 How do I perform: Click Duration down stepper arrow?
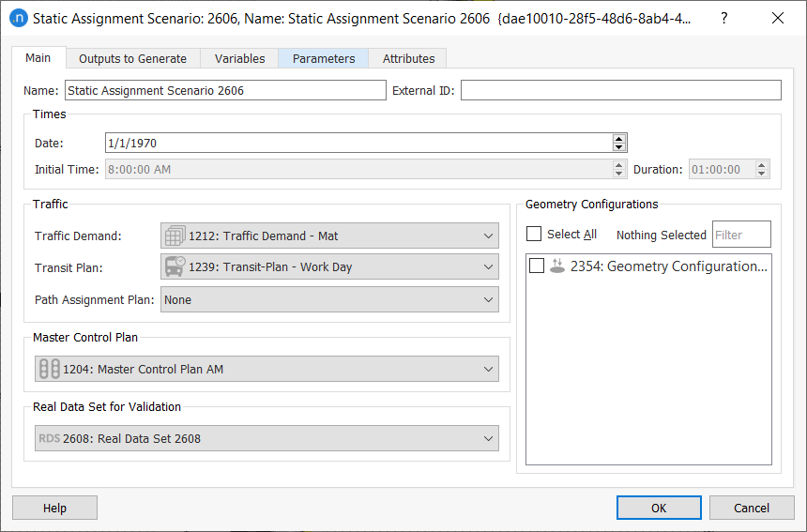coord(762,174)
